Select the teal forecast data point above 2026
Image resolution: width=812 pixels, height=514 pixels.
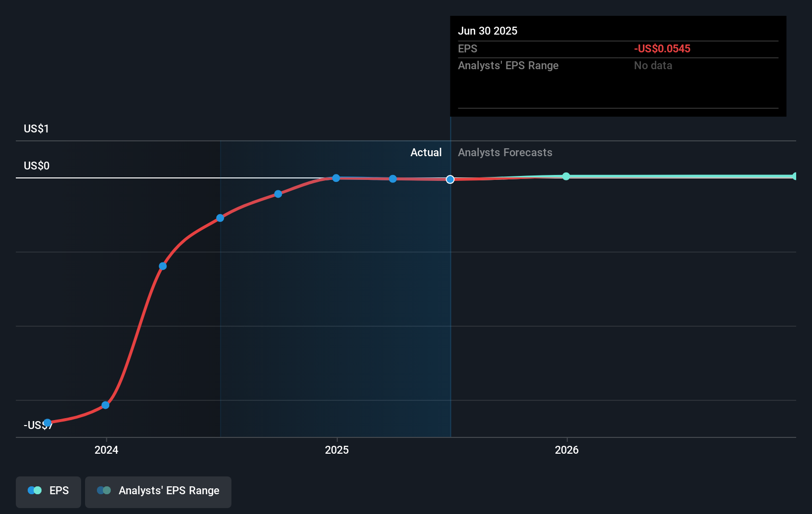(x=566, y=176)
